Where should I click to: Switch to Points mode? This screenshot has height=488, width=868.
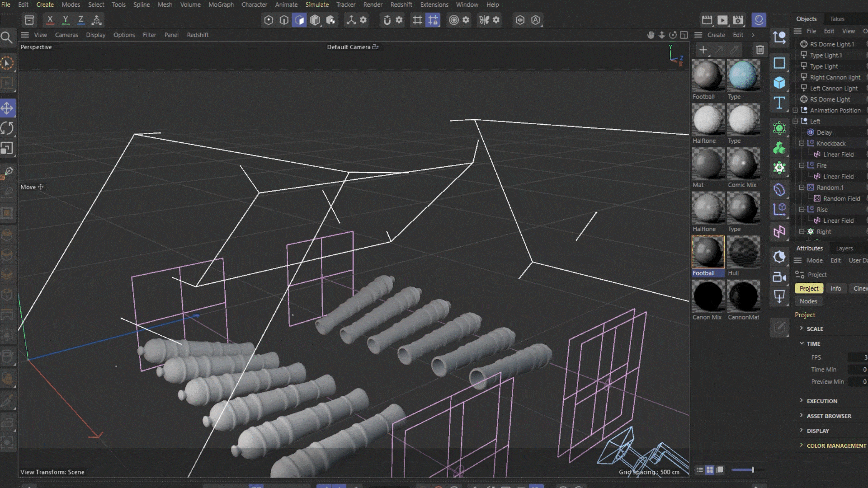[x=269, y=20]
